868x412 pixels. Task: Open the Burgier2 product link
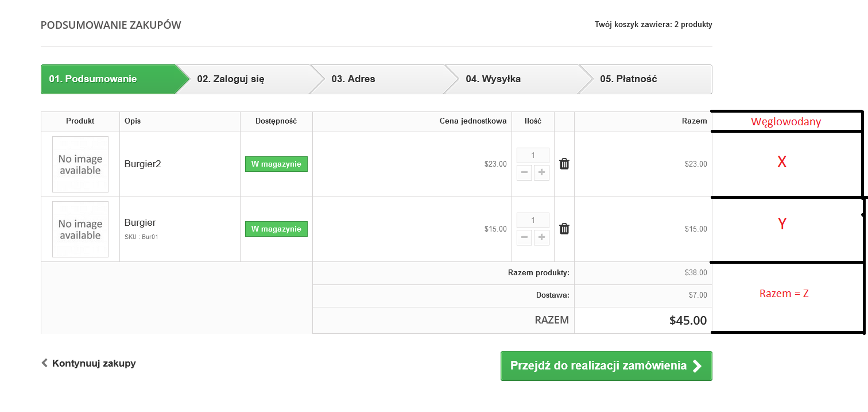click(143, 164)
